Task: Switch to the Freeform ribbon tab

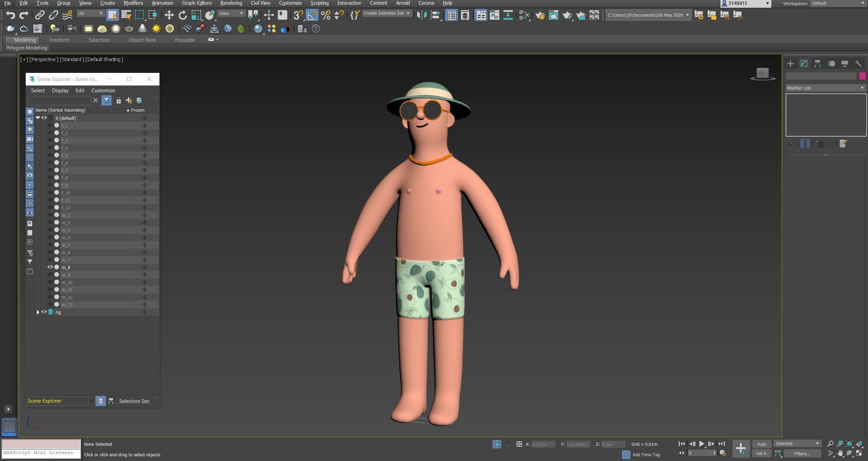Action: [x=59, y=40]
